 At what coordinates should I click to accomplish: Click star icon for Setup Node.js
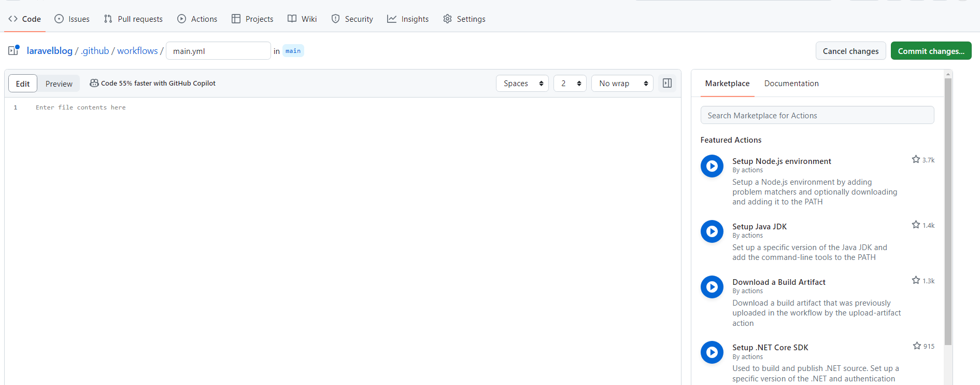point(916,159)
